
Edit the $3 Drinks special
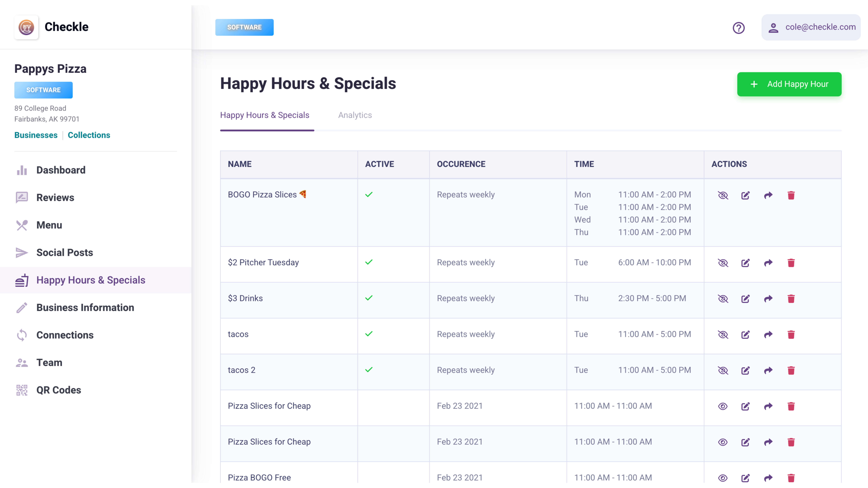745,299
